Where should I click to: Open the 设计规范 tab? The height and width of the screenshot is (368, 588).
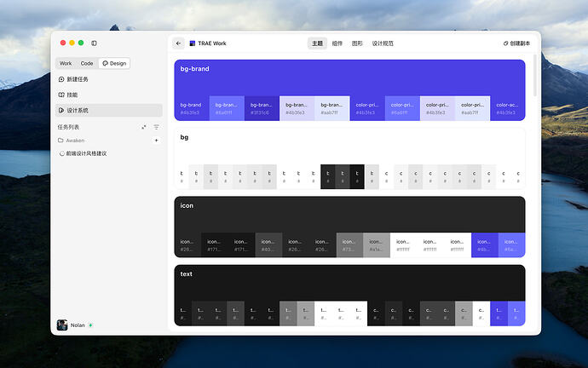point(383,43)
